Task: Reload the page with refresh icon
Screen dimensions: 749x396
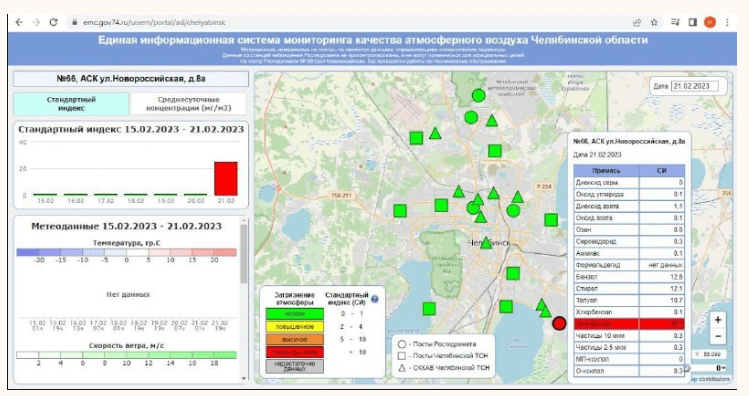Action: coord(54,22)
